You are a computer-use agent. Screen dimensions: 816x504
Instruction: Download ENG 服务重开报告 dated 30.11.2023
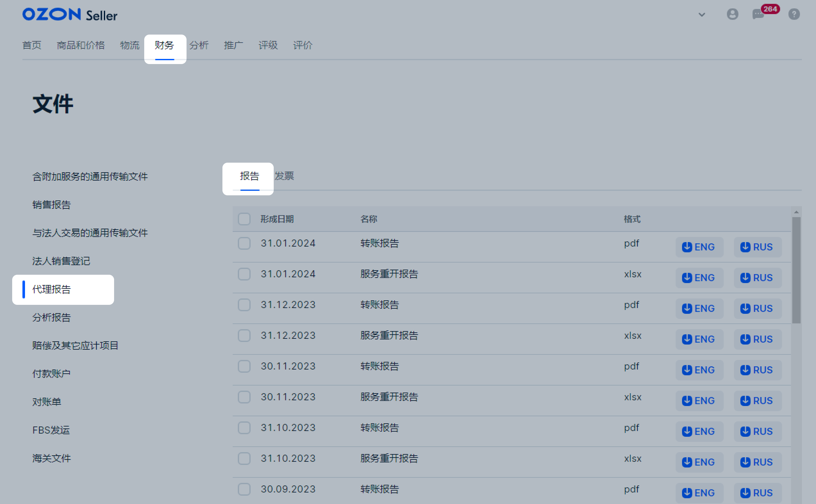pos(699,400)
